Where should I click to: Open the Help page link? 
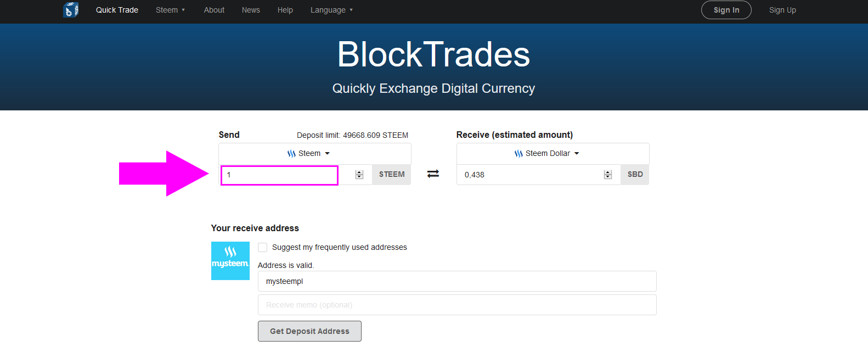[x=285, y=10]
